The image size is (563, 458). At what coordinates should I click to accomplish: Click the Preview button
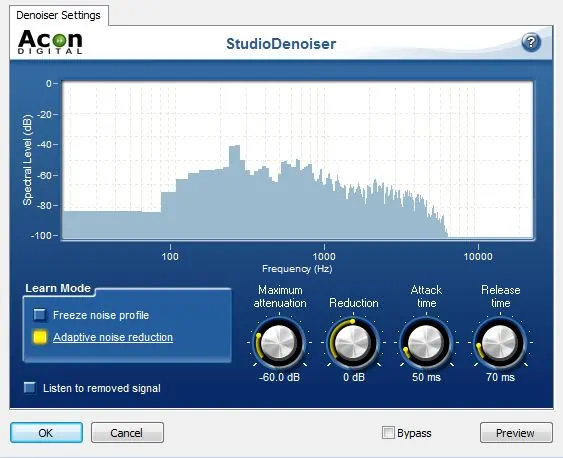pos(516,433)
